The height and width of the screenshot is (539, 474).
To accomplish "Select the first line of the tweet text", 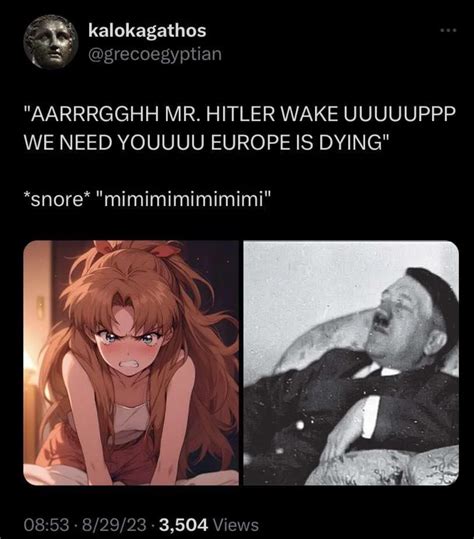I will (x=240, y=114).
